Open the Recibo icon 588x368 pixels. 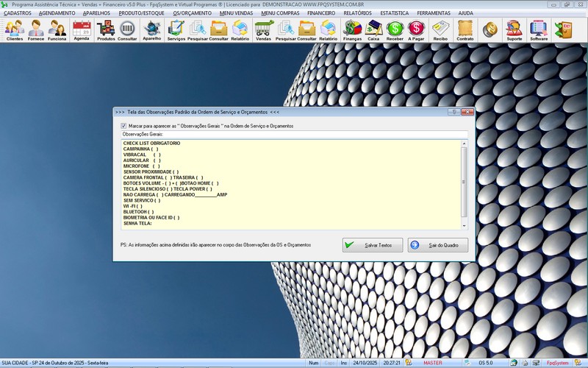point(440,30)
